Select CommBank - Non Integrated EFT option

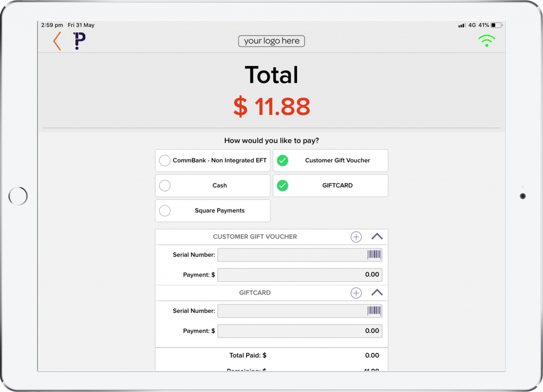[x=213, y=160]
